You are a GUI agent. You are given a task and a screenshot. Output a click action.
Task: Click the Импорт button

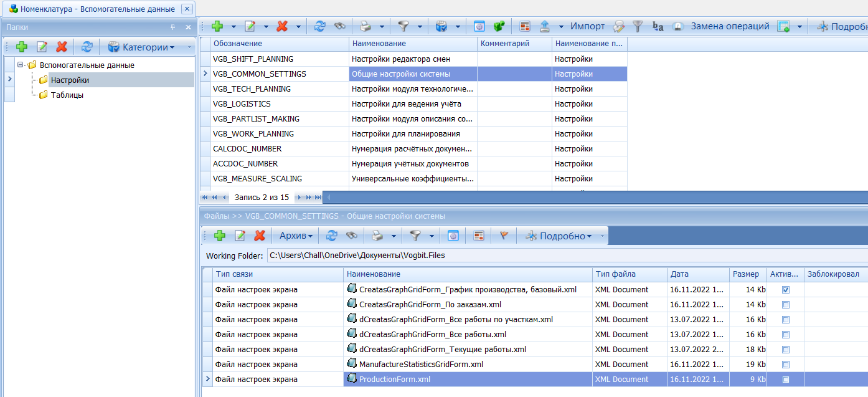(587, 26)
